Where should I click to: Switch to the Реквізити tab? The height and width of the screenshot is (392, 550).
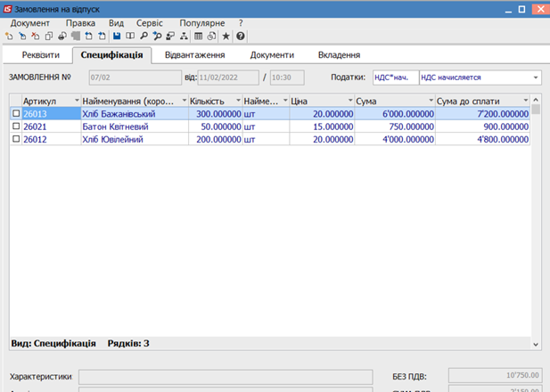tap(41, 55)
